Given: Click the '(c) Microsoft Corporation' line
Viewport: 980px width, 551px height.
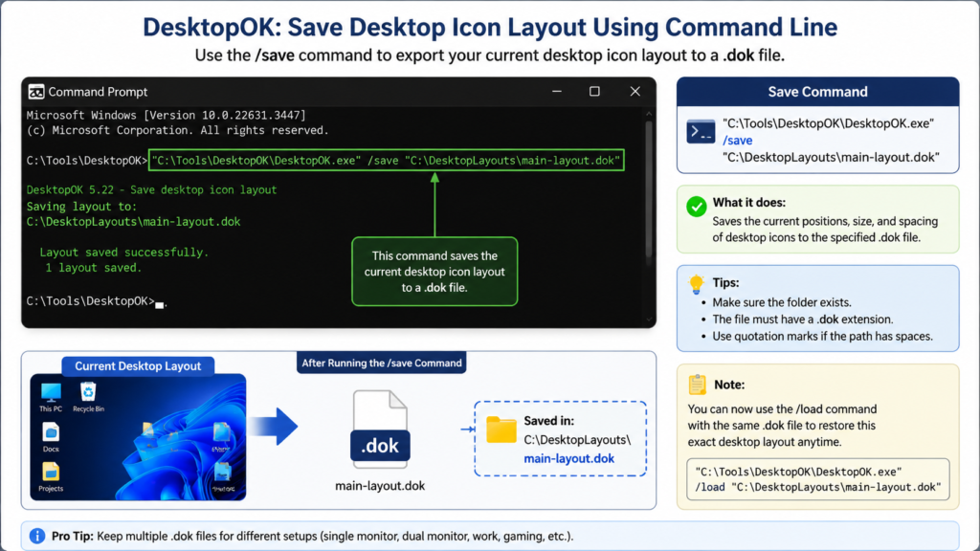Looking at the screenshot, I should 177,130.
